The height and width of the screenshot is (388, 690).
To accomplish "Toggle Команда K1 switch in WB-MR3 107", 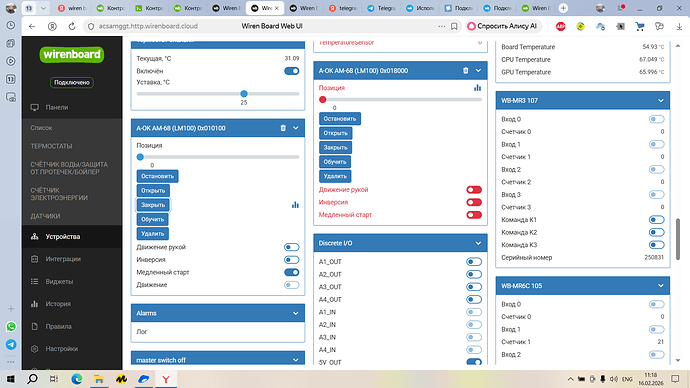I will [x=656, y=220].
